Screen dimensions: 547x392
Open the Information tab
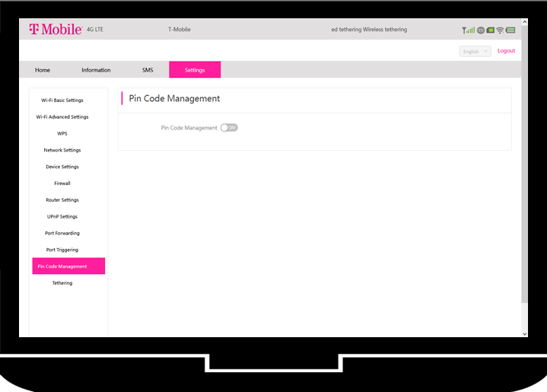point(96,70)
